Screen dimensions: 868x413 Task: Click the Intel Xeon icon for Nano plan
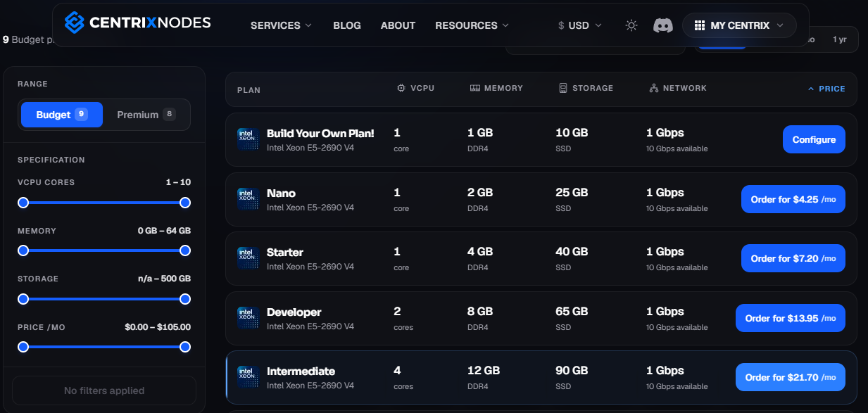click(246, 199)
